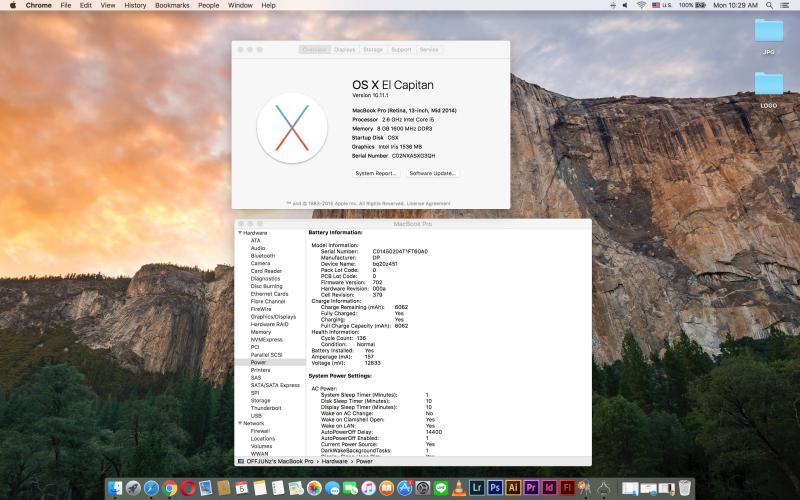Select Graphics/Displays in the sidebar
Image resolution: width=800 pixels, height=500 pixels.
tap(273, 316)
